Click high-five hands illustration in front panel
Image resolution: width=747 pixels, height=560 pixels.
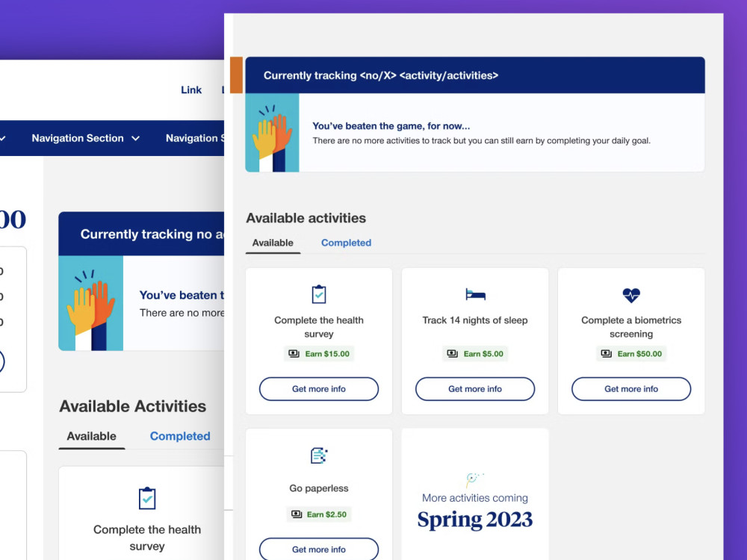[x=272, y=132]
